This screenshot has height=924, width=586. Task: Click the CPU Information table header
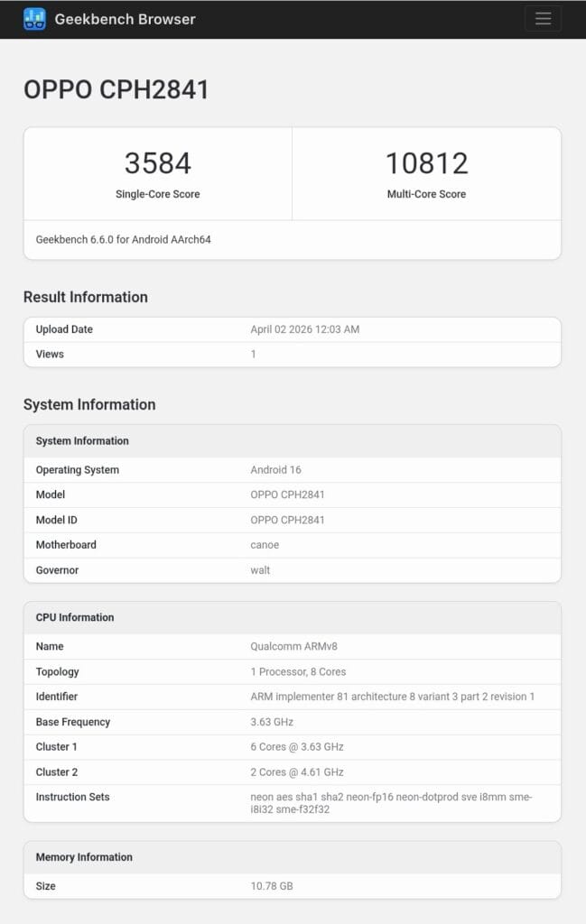[x=75, y=618]
